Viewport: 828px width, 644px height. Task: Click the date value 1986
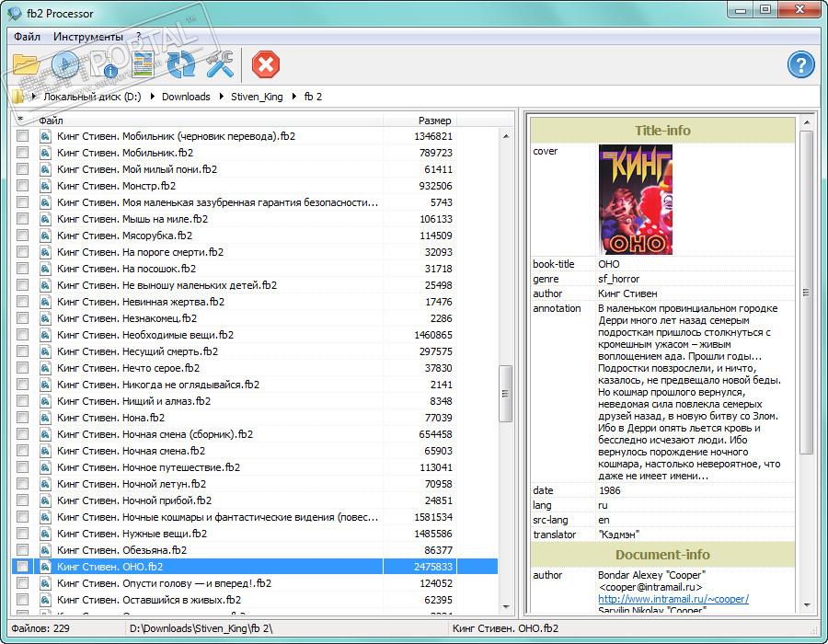(x=609, y=490)
